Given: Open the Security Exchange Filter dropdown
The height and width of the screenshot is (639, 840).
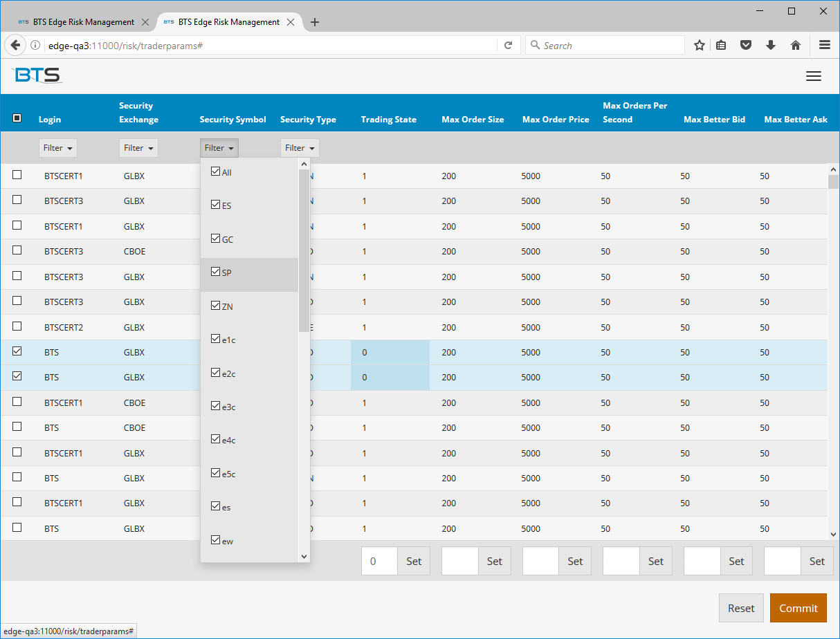Looking at the screenshot, I should (x=138, y=148).
